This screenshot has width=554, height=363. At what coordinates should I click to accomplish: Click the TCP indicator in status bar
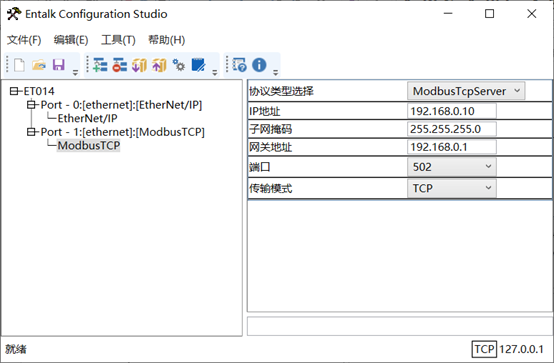click(x=484, y=349)
